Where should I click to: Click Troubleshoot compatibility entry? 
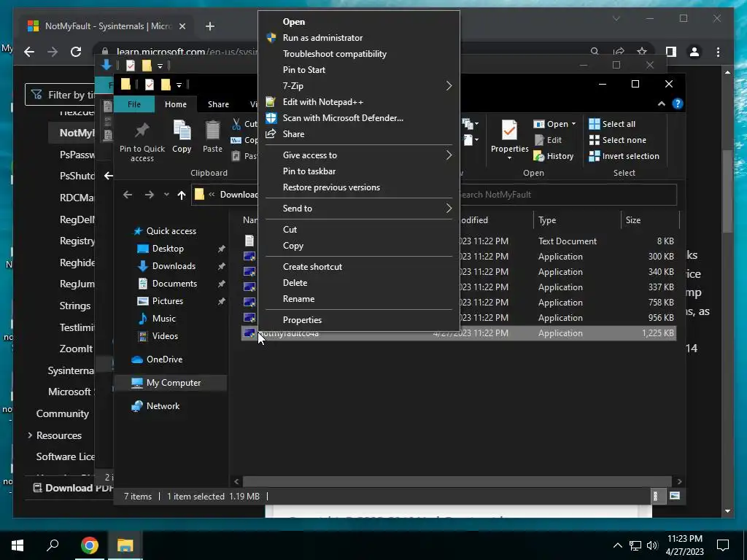click(334, 54)
